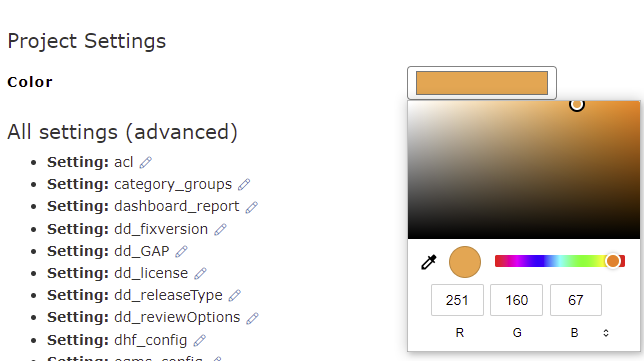The image size is (644, 361).
Task: Click the red R value input field
Action: point(457,300)
